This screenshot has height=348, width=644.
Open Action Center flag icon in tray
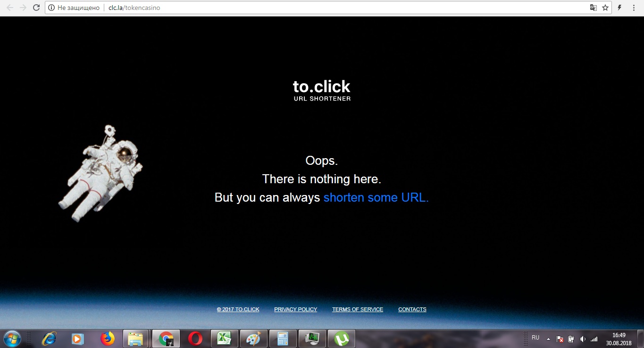[560, 339]
